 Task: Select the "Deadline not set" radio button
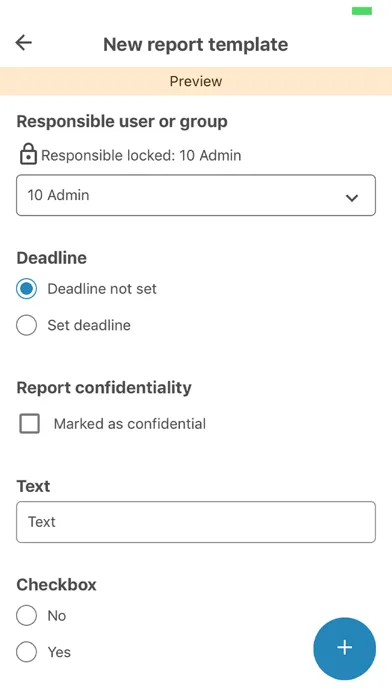[x=26, y=289]
